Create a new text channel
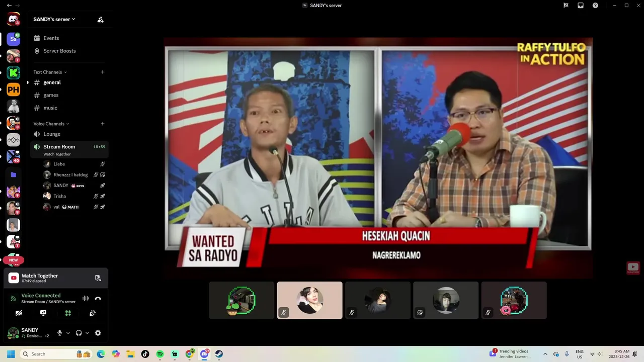The height and width of the screenshot is (362, 644). pyautogui.click(x=103, y=72)
